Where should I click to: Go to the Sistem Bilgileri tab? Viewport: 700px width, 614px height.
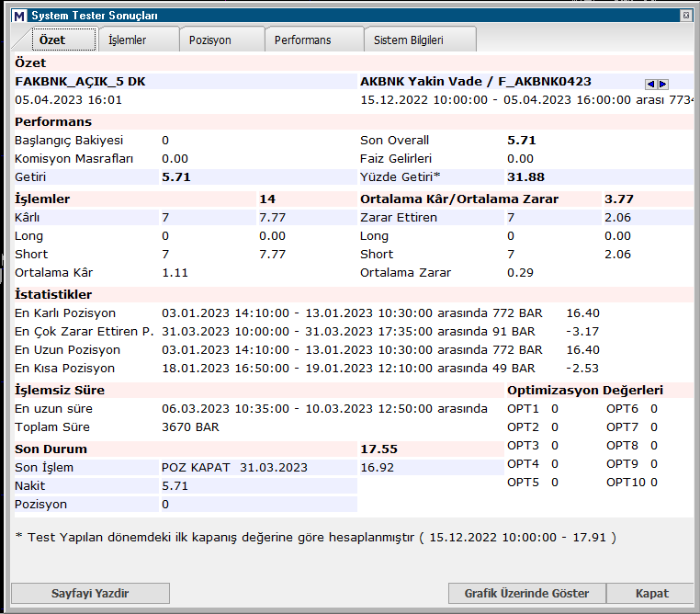click(420, 40)
